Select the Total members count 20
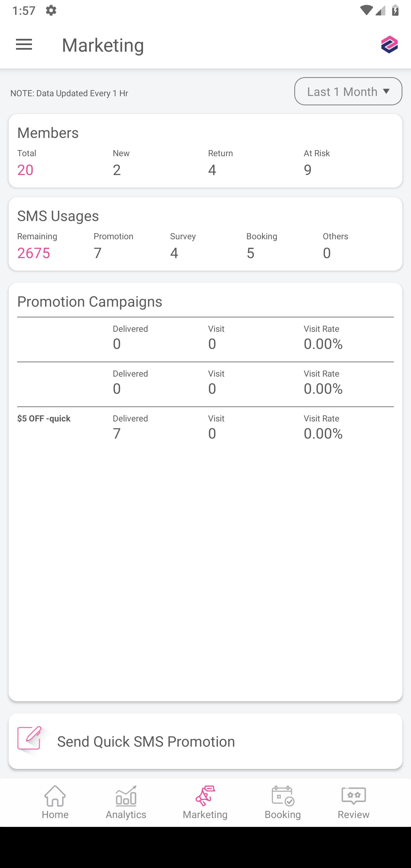 click(25, 170)
